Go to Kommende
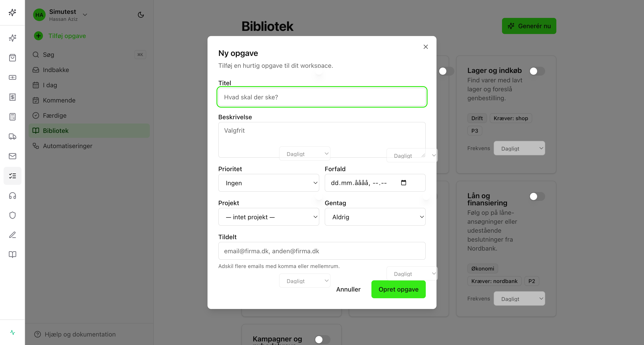The width and height of the screenshot is (644, 345). [89, 100]
